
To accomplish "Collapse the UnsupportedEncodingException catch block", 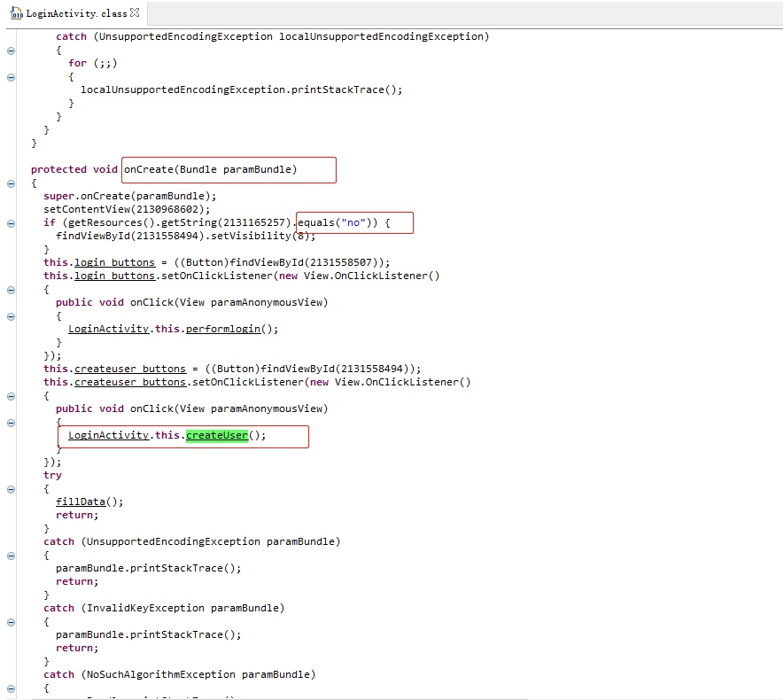I will pyautogui.click(x=10, y=555).
